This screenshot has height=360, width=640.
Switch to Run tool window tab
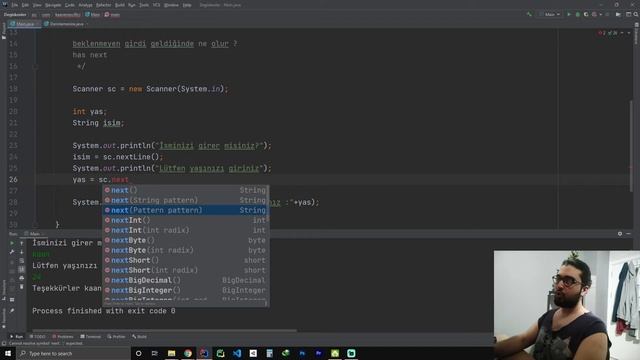[x=17, y=337]
